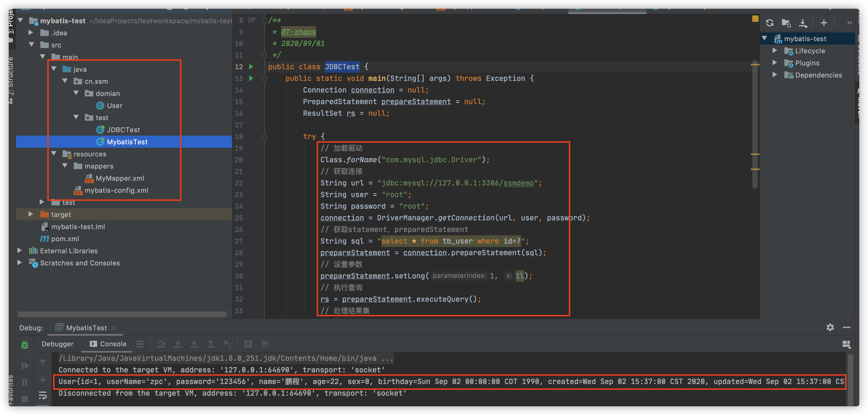Image resolution: width=868 pixels, height=415 pixels.
Task: Click Maven Download Sources icon
Action: point(803,23)
